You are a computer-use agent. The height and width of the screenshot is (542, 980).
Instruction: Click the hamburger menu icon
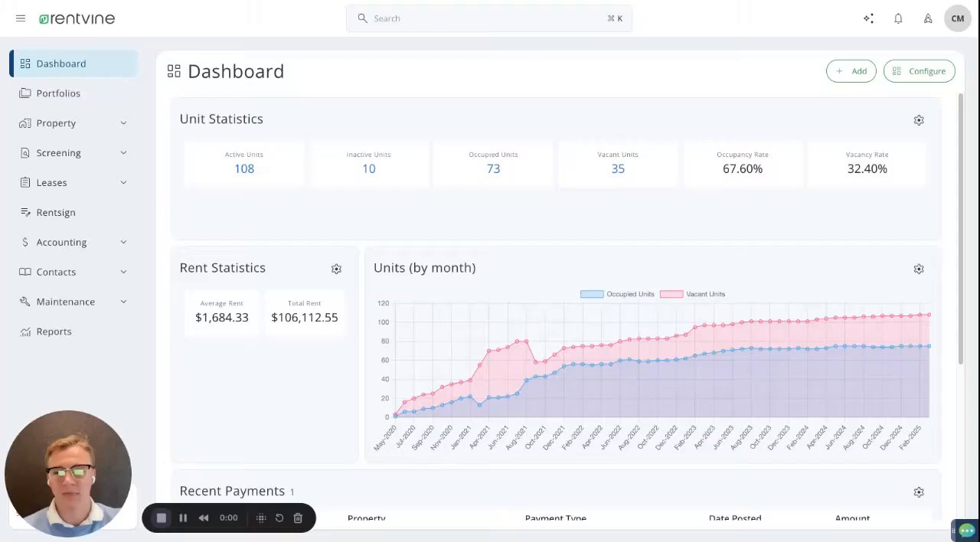(21, 18)
